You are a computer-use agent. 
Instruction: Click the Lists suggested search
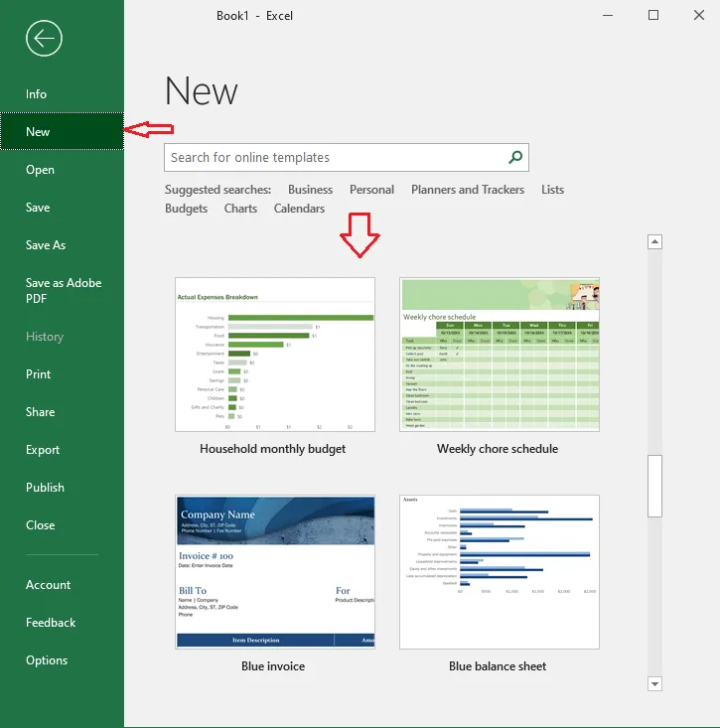[552, 190]
